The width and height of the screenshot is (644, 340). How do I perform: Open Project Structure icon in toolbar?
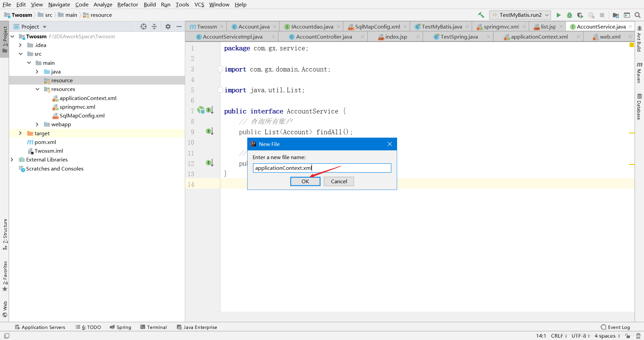click(x=616, y=15)
